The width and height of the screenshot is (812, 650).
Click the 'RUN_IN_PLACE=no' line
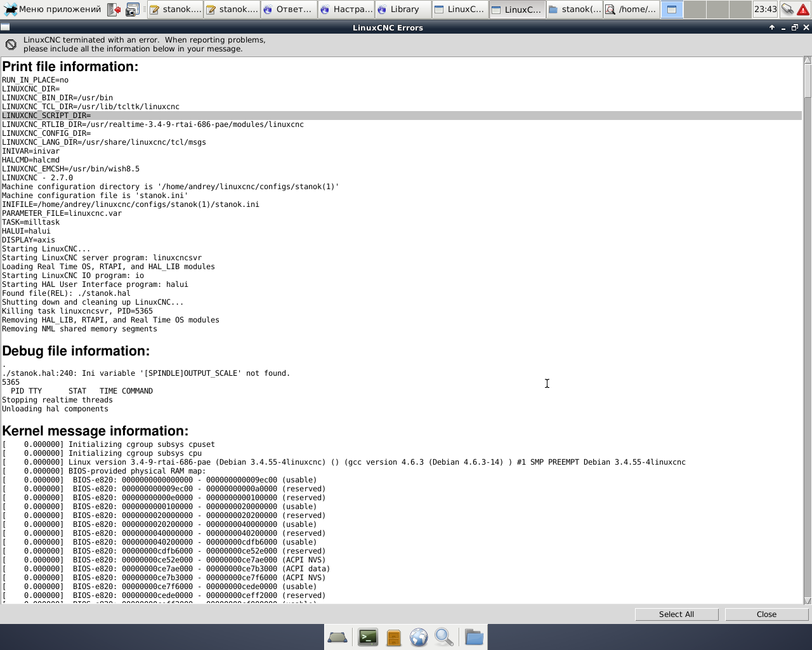[35, 80]
